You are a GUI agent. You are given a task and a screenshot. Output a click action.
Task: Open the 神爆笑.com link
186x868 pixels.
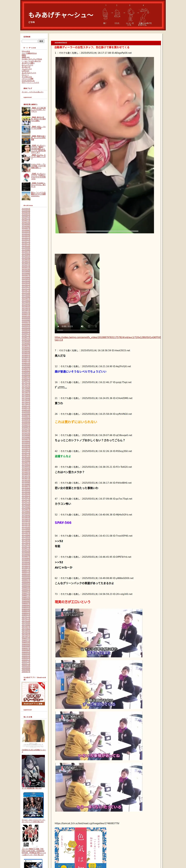tap(26, 57)
